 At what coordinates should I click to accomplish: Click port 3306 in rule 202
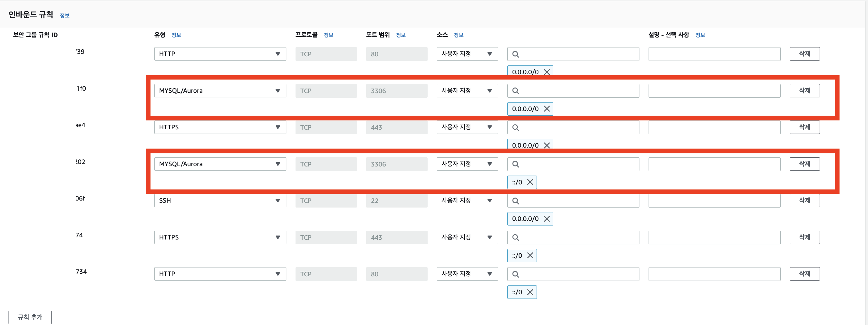click(397, 164)
